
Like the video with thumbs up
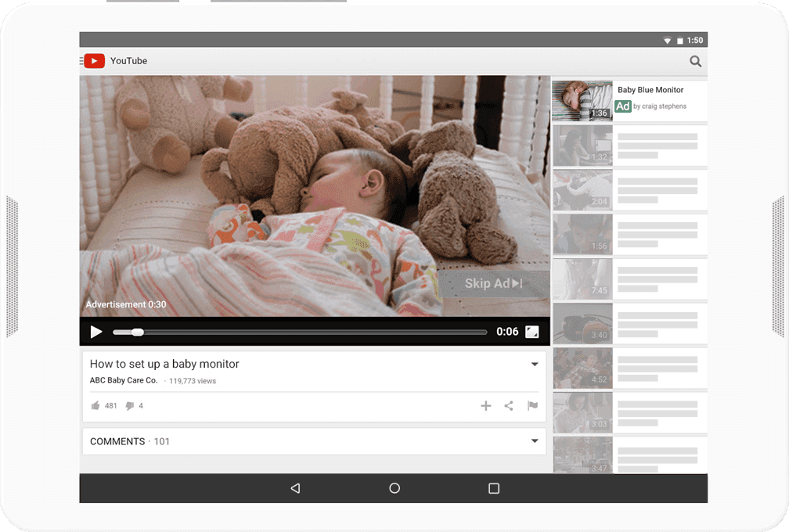[x=95, y=406]
